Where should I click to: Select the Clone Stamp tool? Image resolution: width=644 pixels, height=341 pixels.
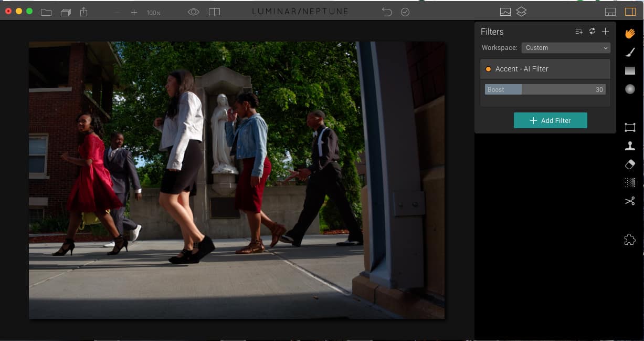pos(630,146)
